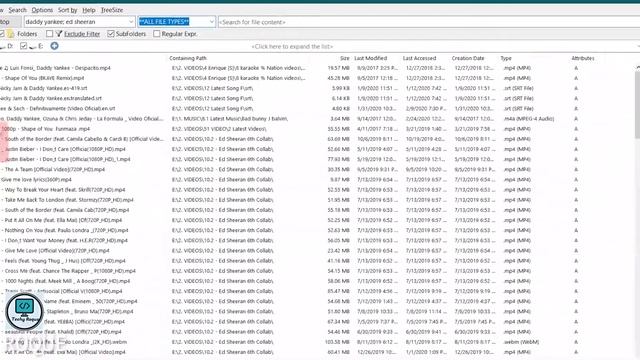The image size is (640, 360).
Task: Select 'Way To Break Your Heart (feat. Skrill'
Action: tap(65, 190)
